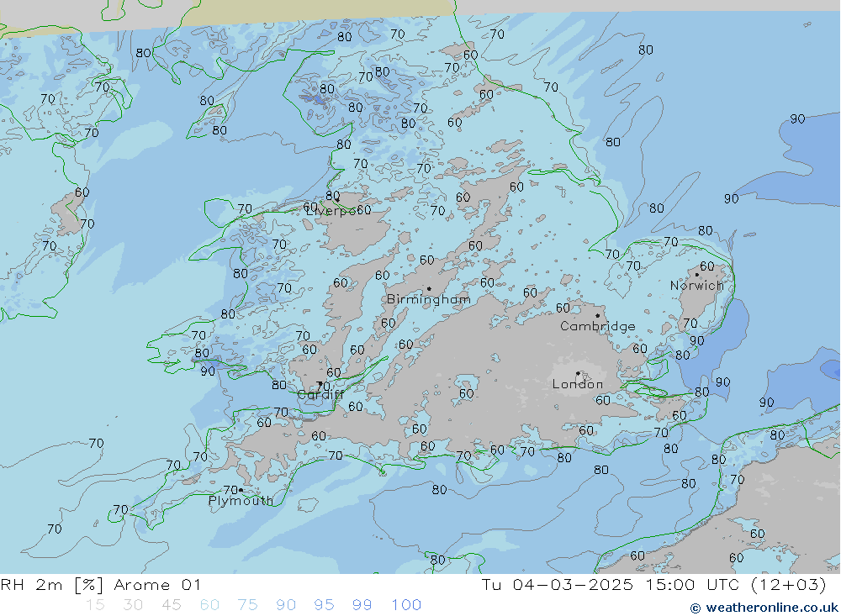The image size is (841, 616).
Task: Click the Birmingham city label
Action: [429, 299]
